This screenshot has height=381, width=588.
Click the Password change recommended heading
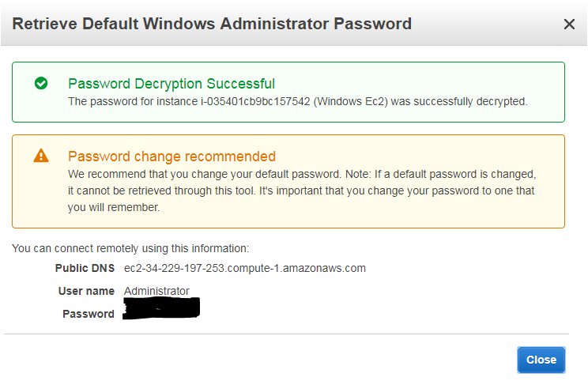171,157
